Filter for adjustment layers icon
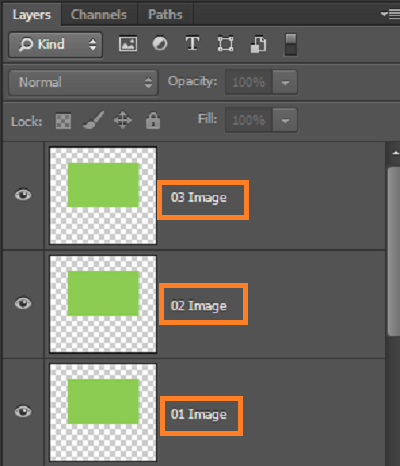Viewport: 400px width, 466px height. (x=160, y=44)
